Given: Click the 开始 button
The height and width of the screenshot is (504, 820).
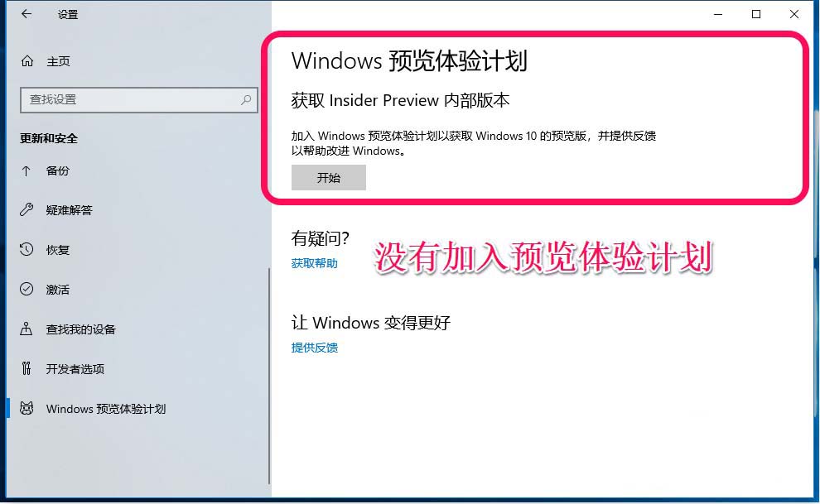Looking at the screenshot, I should pos(329,178).
